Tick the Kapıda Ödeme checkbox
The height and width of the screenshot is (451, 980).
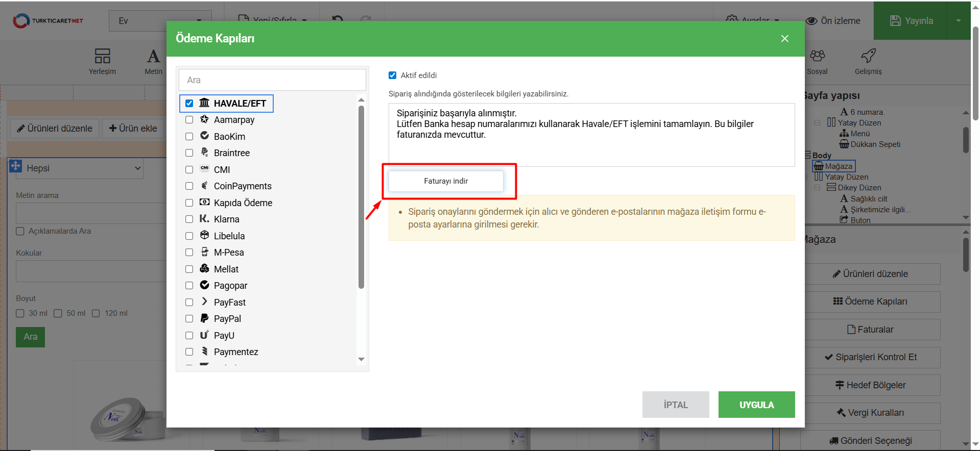pyautogui.click(x=189, y=203)
